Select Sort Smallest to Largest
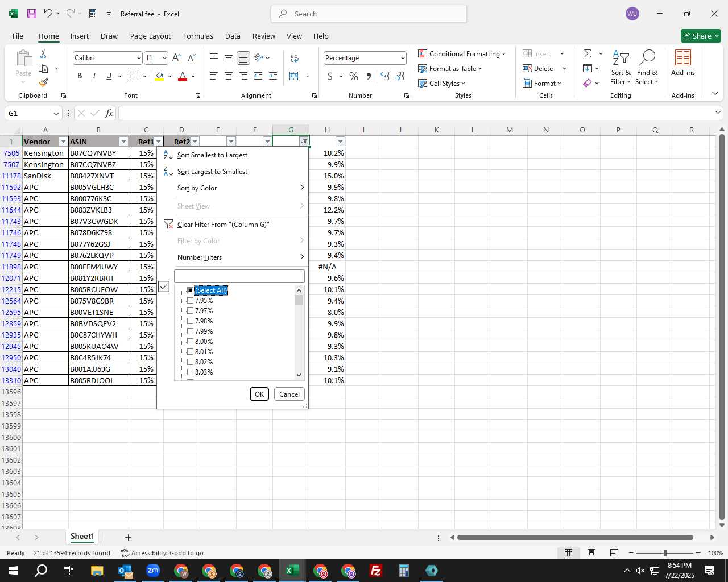The height and width of the screenshot is (582, 728). pos(234,155)
